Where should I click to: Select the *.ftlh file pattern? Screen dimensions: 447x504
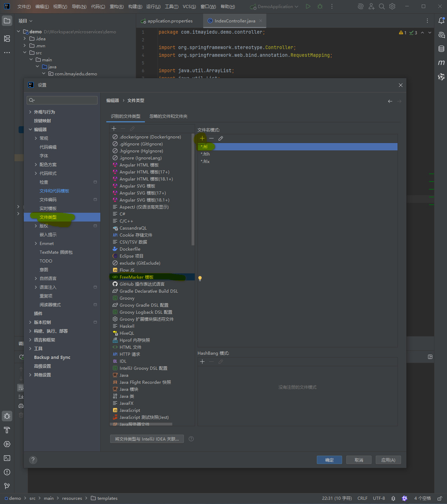point(298,154)
